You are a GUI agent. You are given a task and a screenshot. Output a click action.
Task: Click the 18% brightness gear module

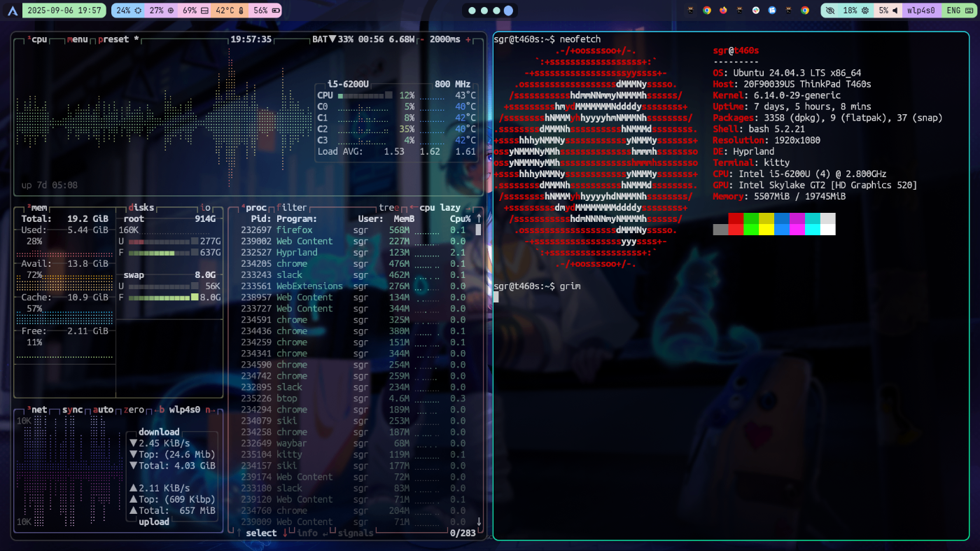click(855, 11)
